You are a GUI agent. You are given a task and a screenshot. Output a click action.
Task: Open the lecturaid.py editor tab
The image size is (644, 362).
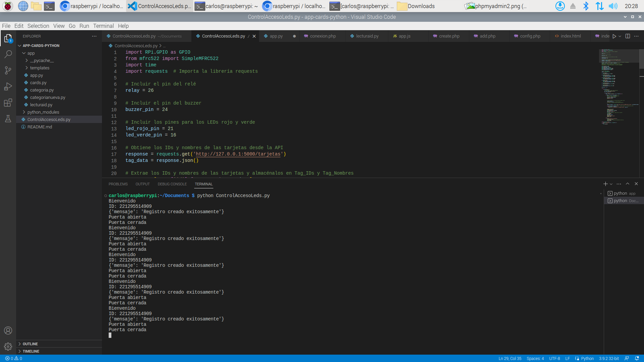coord(367,36)
